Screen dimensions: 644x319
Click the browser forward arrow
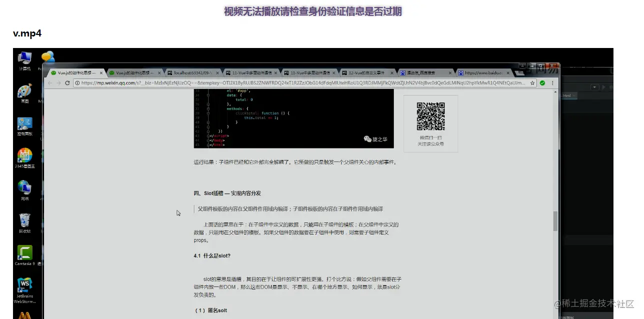click(58, 83)
